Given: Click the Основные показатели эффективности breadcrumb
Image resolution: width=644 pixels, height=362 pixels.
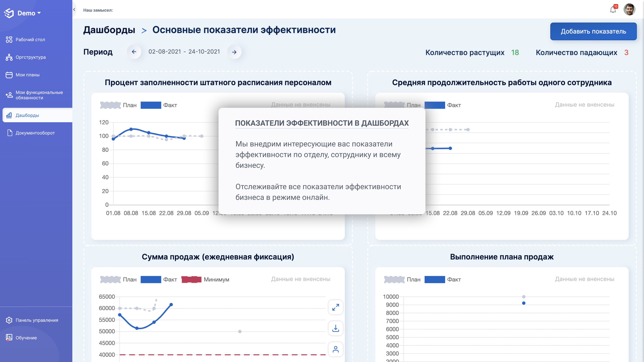Looking at the screenshot, I should point(244,30).
